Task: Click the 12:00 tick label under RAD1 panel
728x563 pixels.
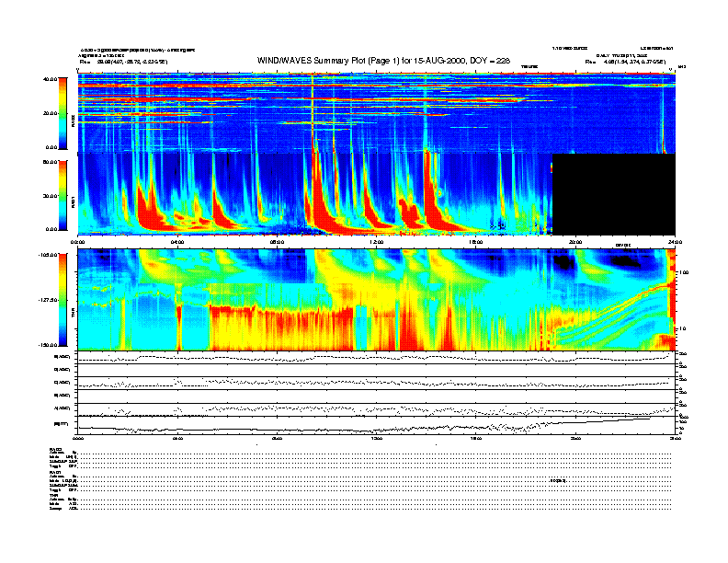Action: pos(377,242)
